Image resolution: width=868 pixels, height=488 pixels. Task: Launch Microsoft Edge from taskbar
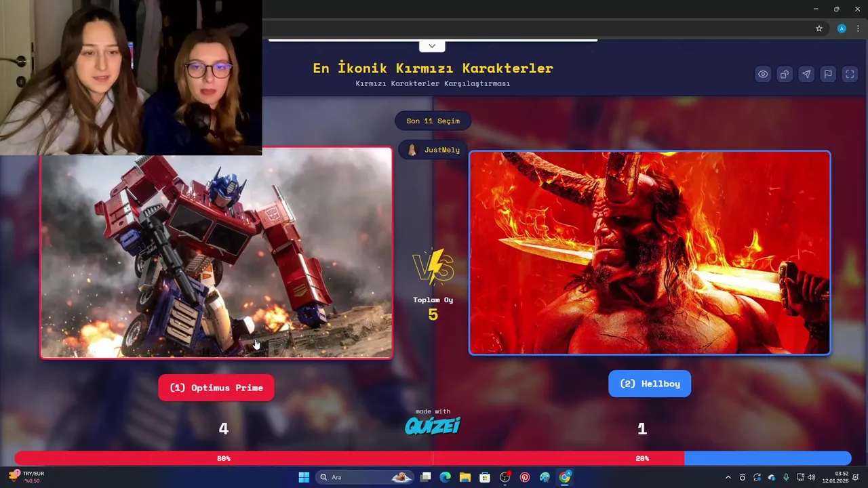pos(445,477)
